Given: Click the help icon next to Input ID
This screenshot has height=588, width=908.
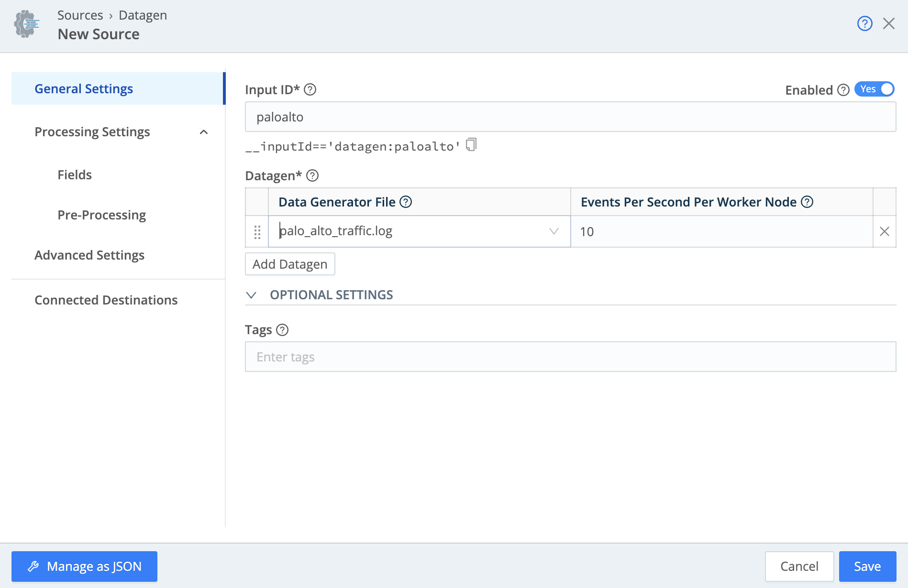Looking at the screenshot, I should 310,90.
